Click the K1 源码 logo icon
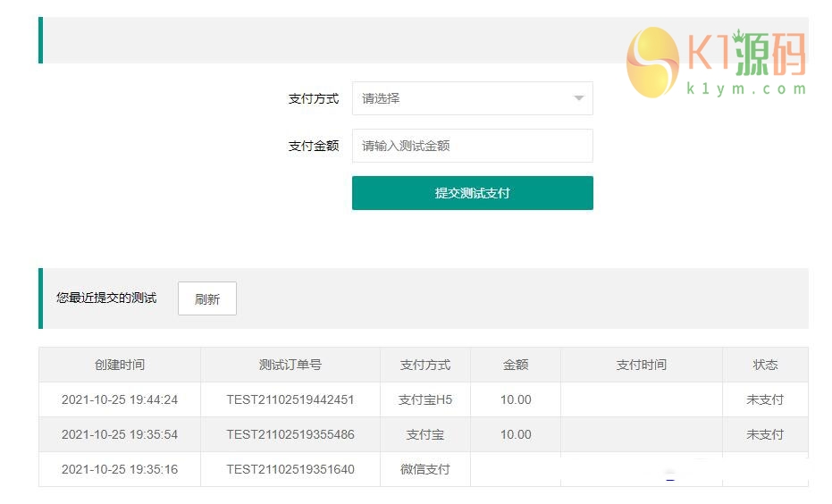Screen dimensions: 832x504 (x=652, y=61)
